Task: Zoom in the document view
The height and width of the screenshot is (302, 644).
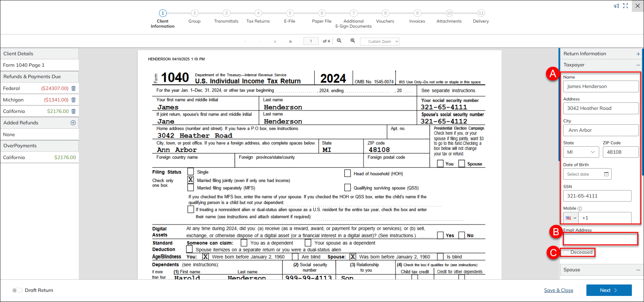Action: point(353,41)
